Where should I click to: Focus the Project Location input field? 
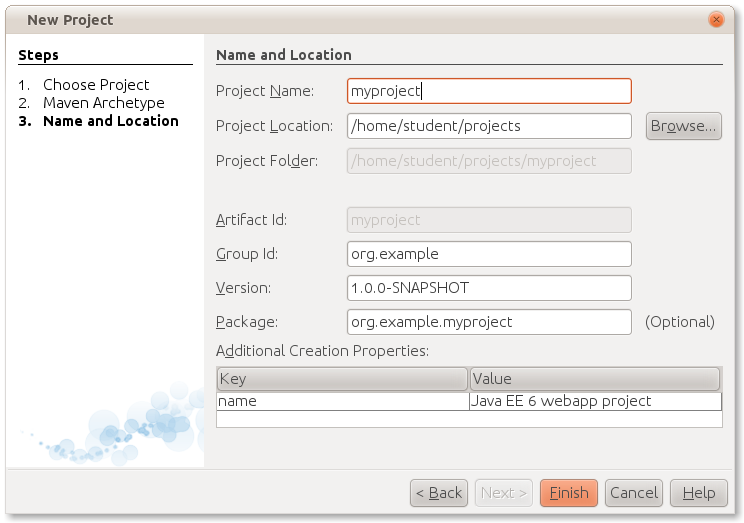click(489, 126)
